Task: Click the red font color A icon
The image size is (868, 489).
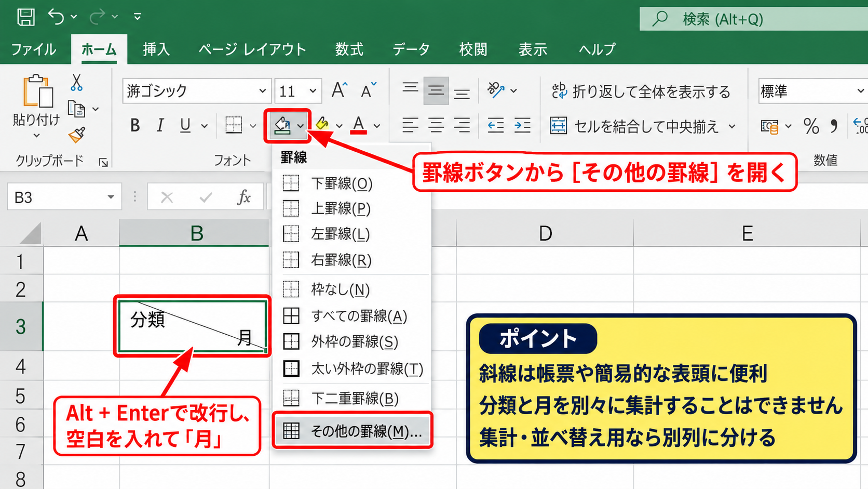Action: (358, 125)
